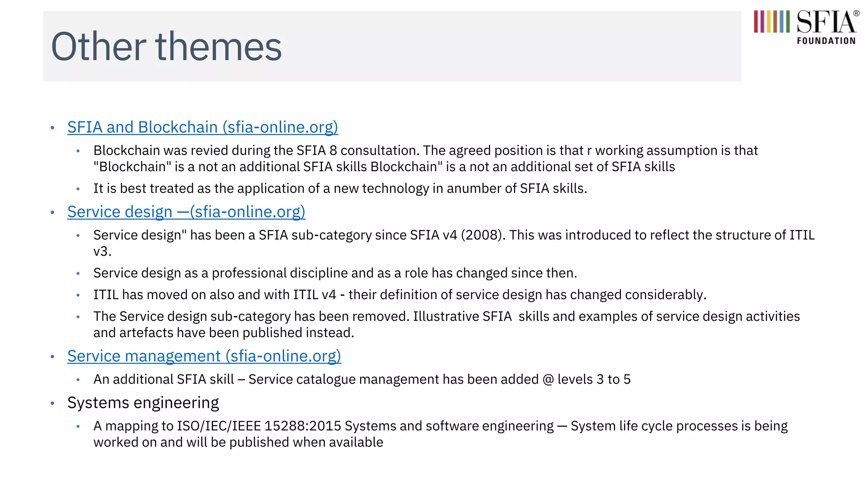This screenshot has width=868, height=488.
Task: Click the SFIA Foundation logo
Action: click(x=806, y=28)
